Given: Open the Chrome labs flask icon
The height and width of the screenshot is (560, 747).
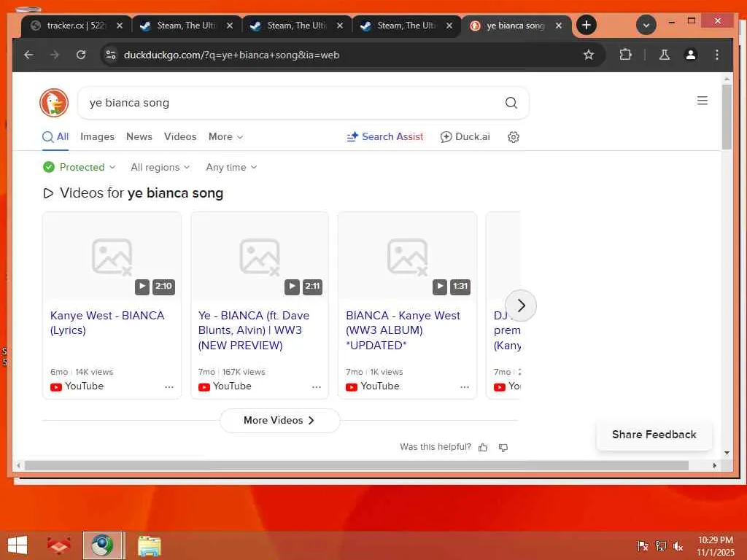Looking at the screenshot, I should pyautogui.click(x=665, y=55).
